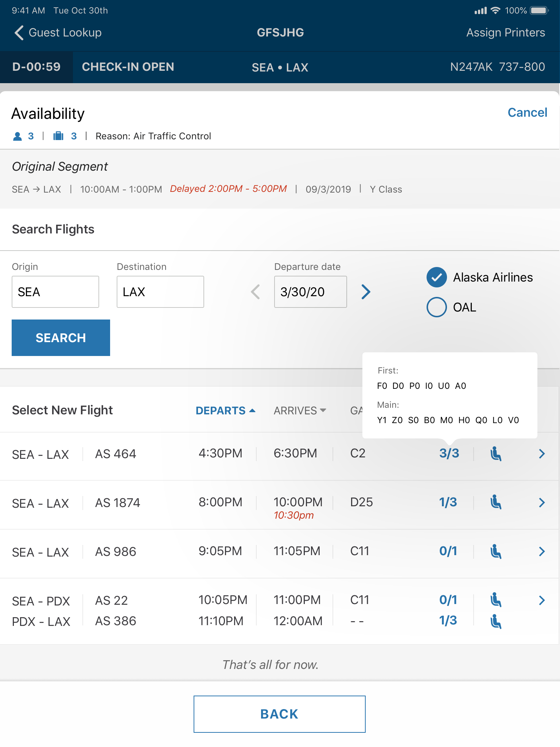Image resolution: width=560 pixels, height=747 pixels.
Task: Sort flights by DEPARTS column
Action: (225, 411)
